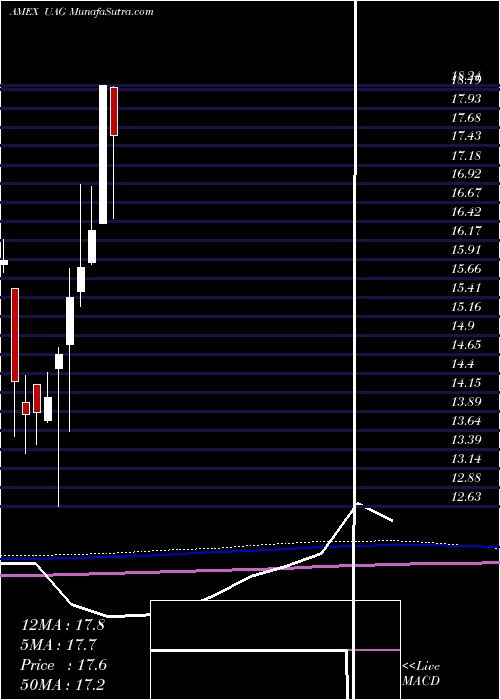Pick the 12.63 price label

click(x=466, y=496)
